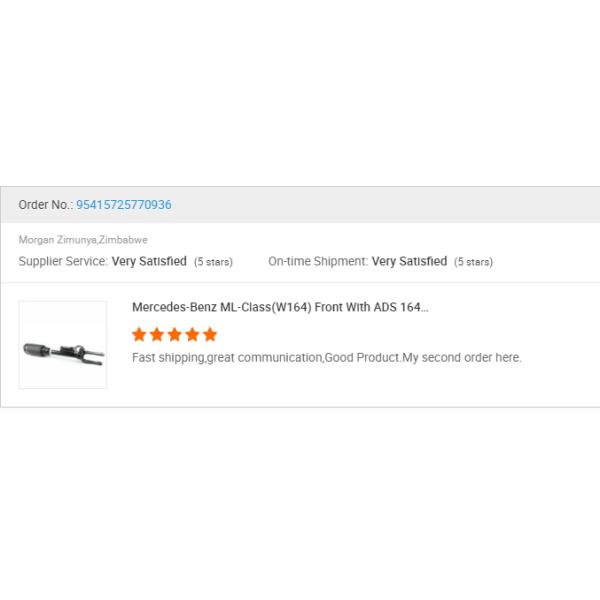The width and height of the screenshot is (600, 600).
Task: Click the 'Order No.:' label
Action: coord(45,205)
